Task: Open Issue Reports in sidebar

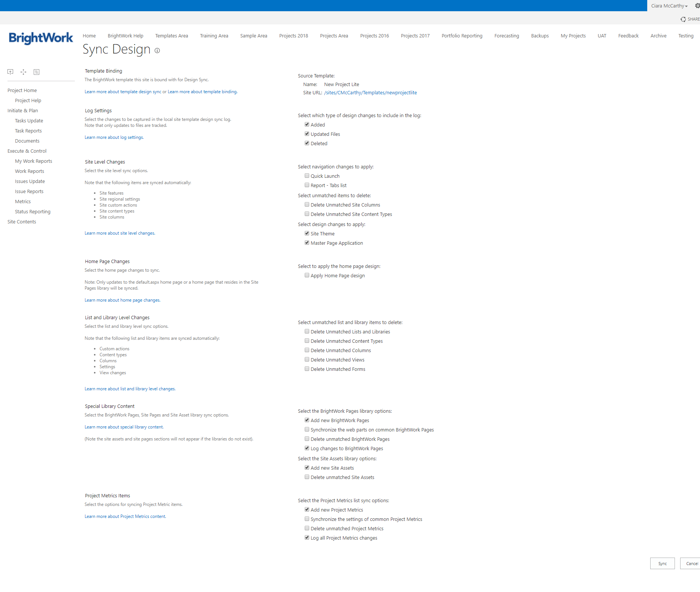Action: [x=29, y=191]
